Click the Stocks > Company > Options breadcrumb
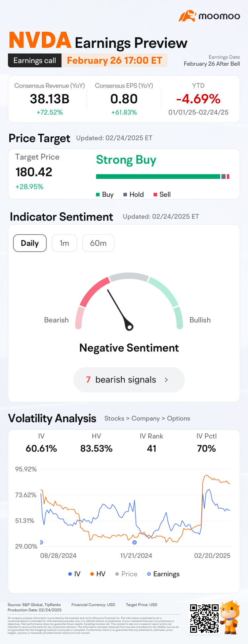The image size is (248, 644). pos(147,419)
